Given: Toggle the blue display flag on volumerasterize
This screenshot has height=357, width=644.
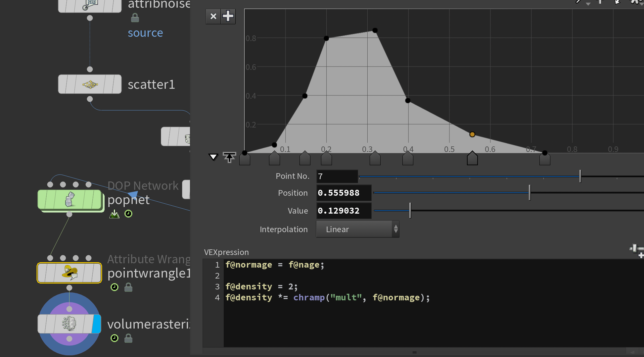Looking at the screenshot, I should 97,324.
